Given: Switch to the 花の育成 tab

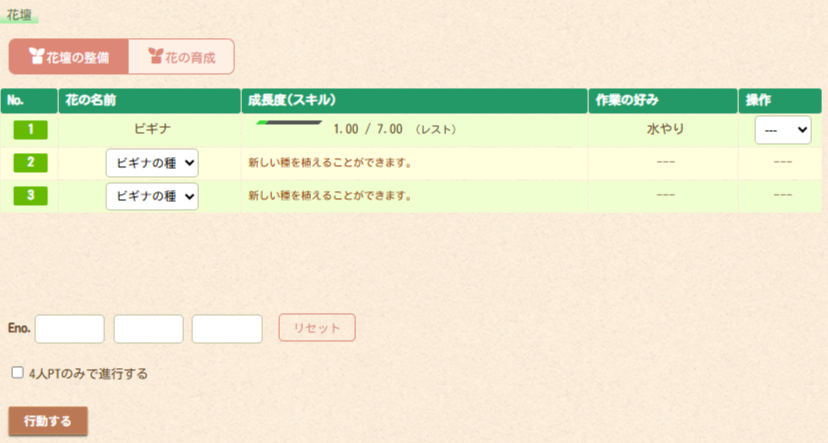Looking at the screenshot, I should (x=182, y=57).
